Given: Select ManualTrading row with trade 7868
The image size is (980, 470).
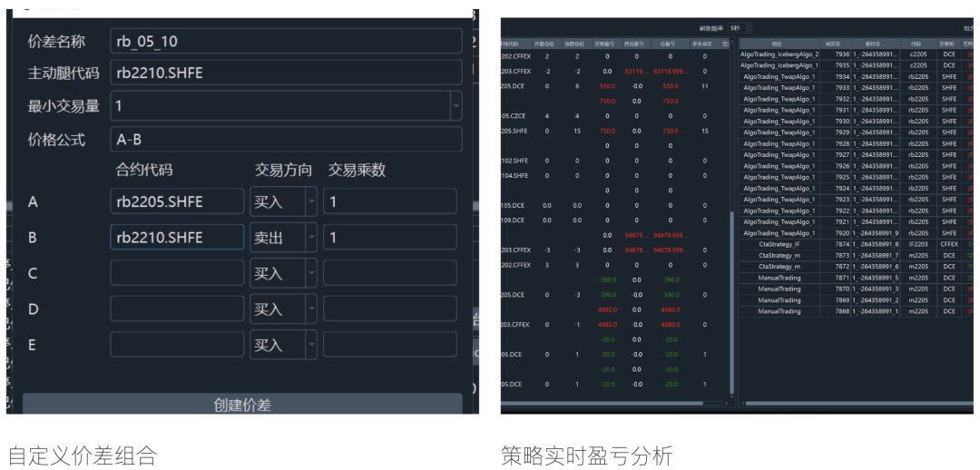Looking at the screenshot, I should 857,311.
